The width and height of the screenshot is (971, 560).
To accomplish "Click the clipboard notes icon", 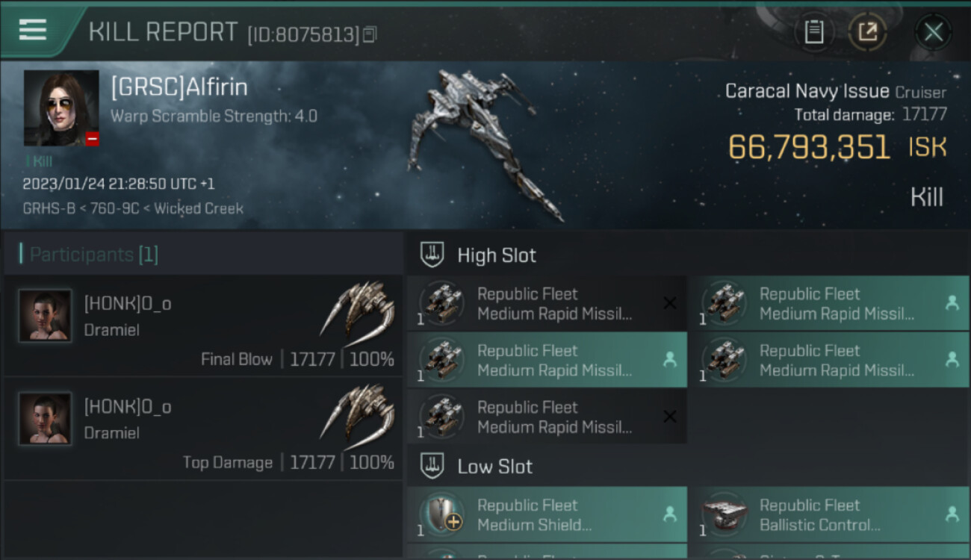I will pos(813,32).
